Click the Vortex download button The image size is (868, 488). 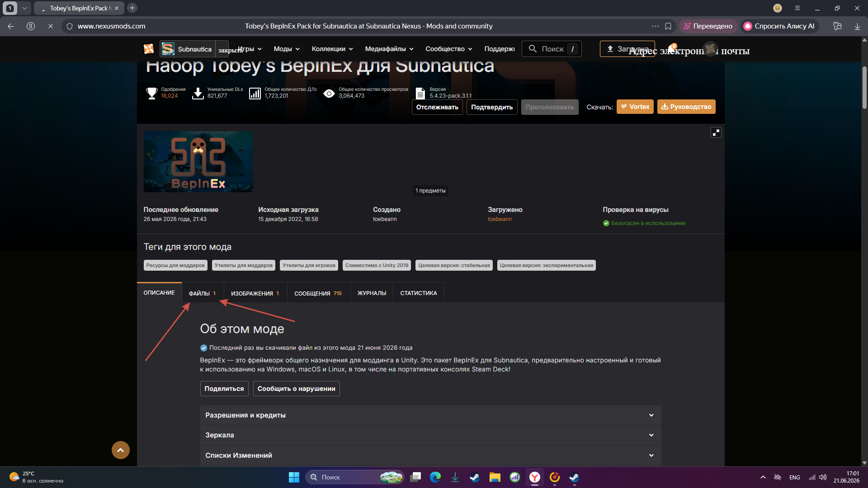coord(635,107)
